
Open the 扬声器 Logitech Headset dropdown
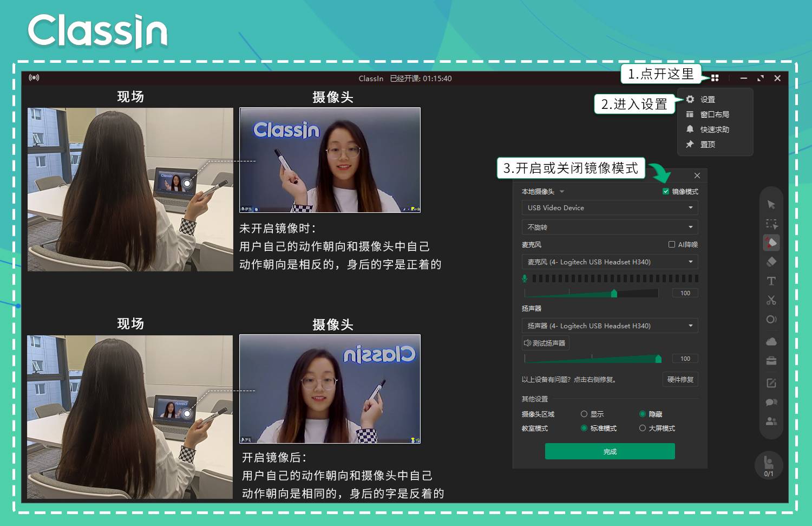tap(610, 326)
